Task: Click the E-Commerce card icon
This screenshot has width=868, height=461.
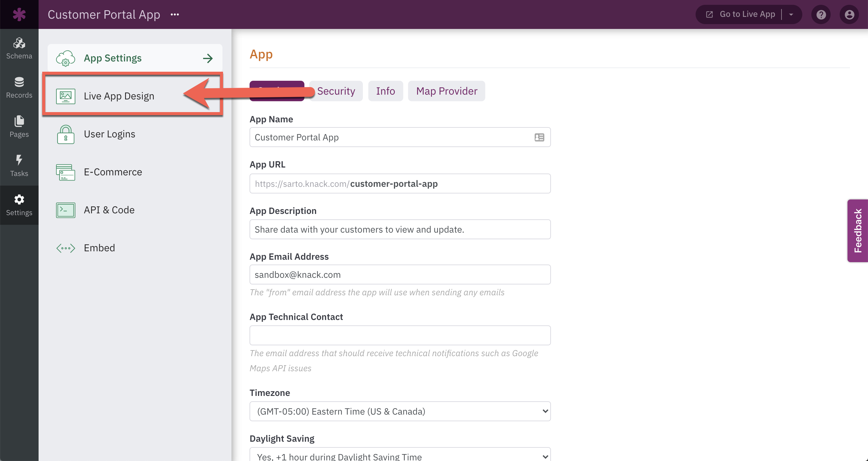Action: coord(65,172)
